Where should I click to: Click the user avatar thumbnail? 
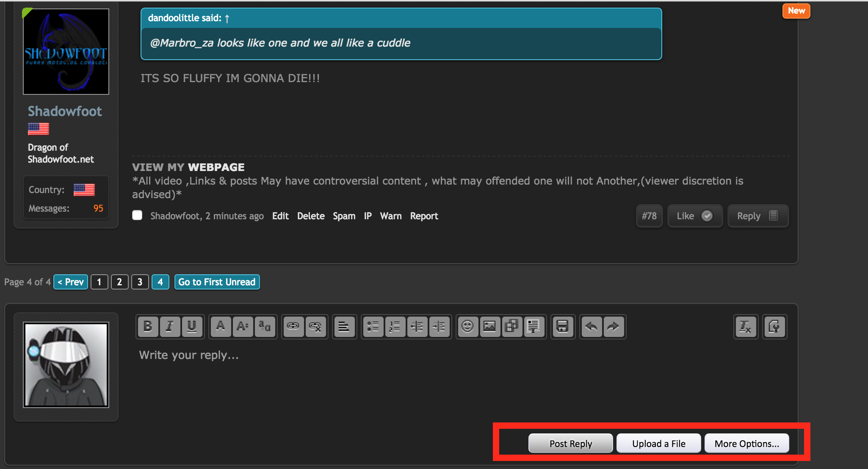click(x=65, y=365)
